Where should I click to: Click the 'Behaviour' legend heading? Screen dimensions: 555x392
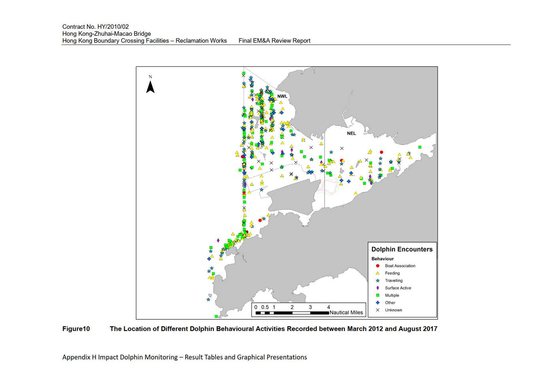pyautogui.click(x=382, y=259)
